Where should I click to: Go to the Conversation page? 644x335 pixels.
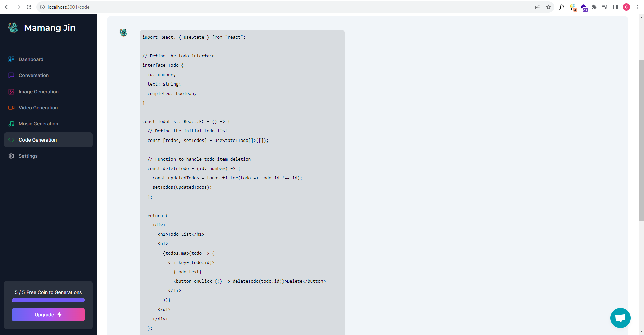[x=48, y=75]
